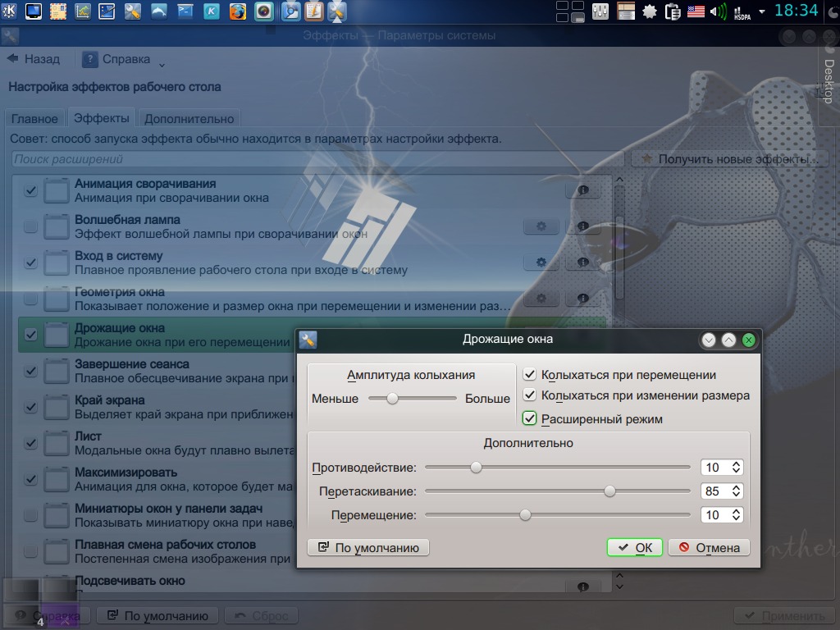The width and height of the screenshot is (840, 630).
Task: Click Получить новые эффекты button
Action: coord(729,159)
